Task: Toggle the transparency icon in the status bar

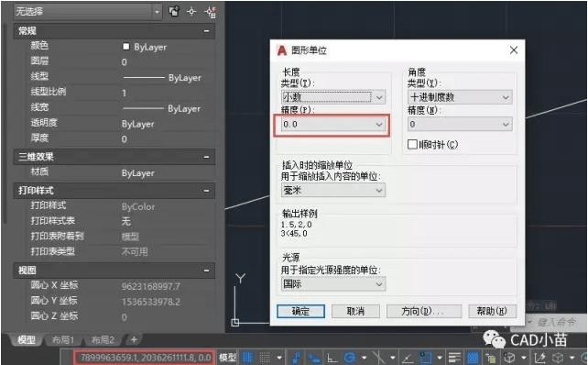Action: point(473,357)
